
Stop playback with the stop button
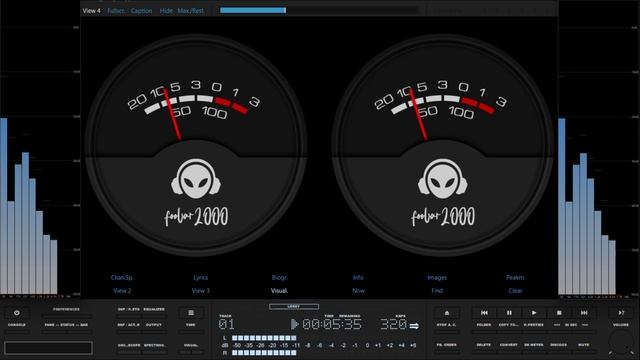pyautogui.click(x=559, y=313)
